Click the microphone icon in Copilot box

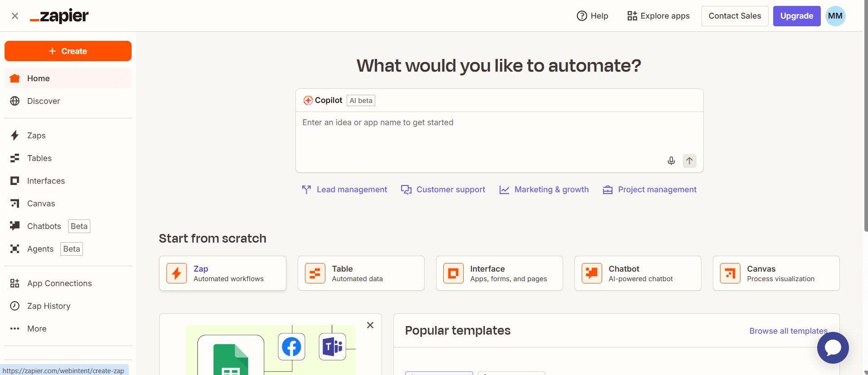pos(671,161)
